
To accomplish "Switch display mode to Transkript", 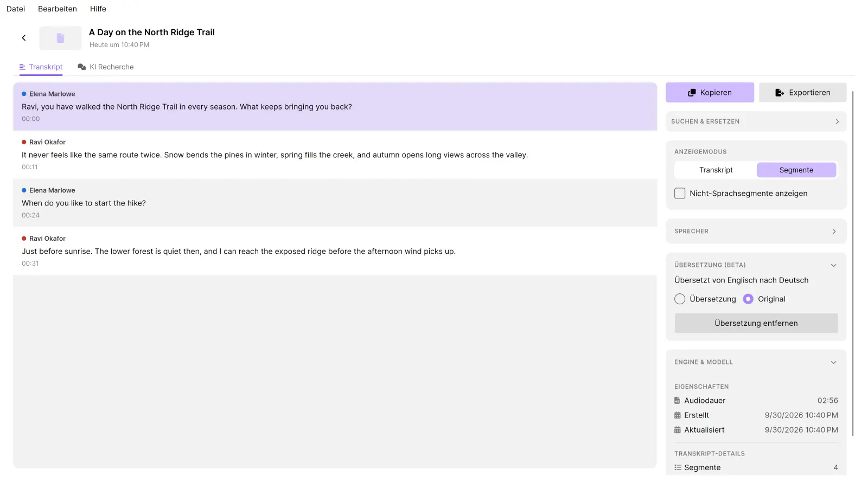I will [x=716, y=170].
